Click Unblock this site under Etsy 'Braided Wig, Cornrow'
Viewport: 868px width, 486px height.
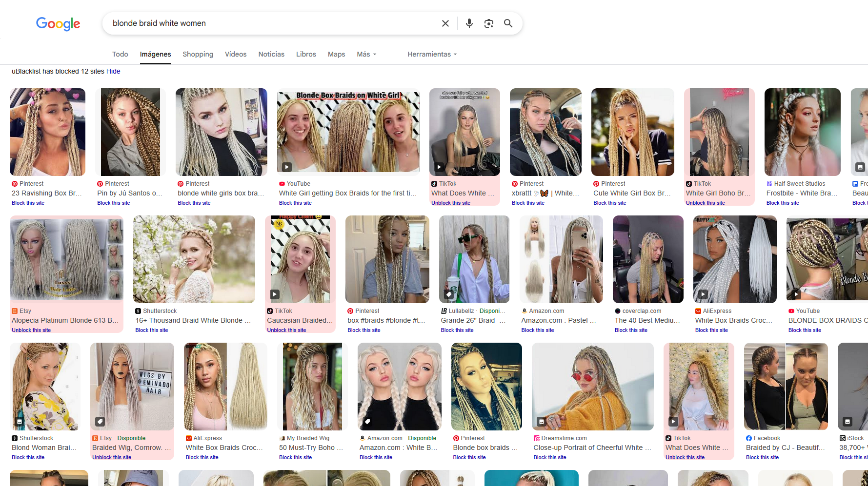(112, 457)
